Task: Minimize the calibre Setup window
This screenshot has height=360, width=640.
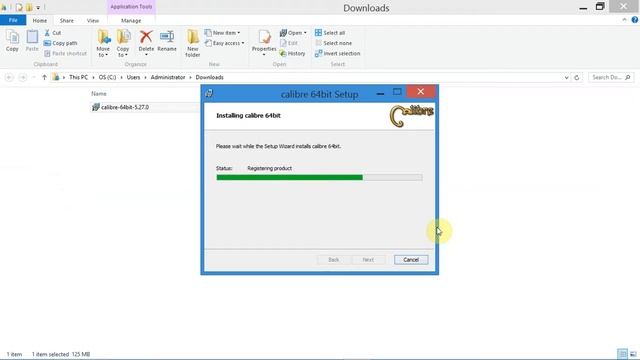Action: pyautogui.click(x=380, y=93)
